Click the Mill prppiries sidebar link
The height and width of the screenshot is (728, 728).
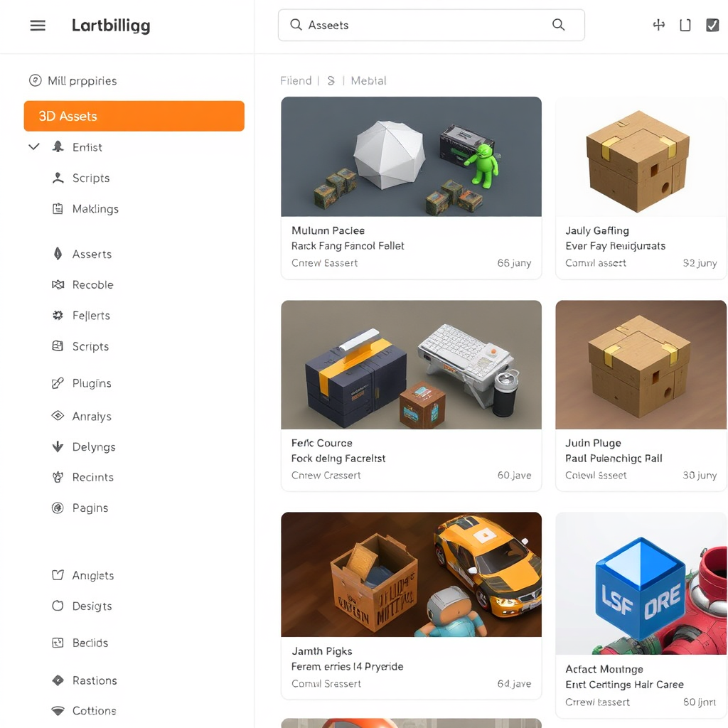point(81,80)
